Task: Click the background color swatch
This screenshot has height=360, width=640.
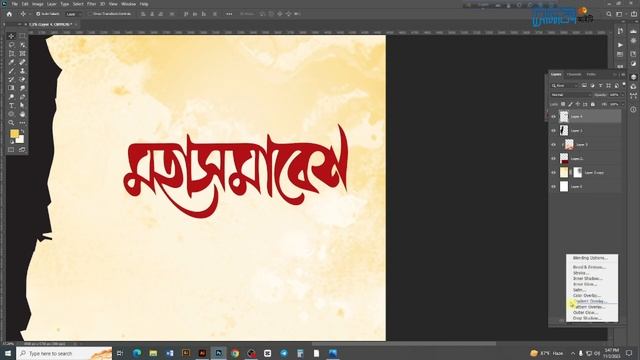Action: 20,139
